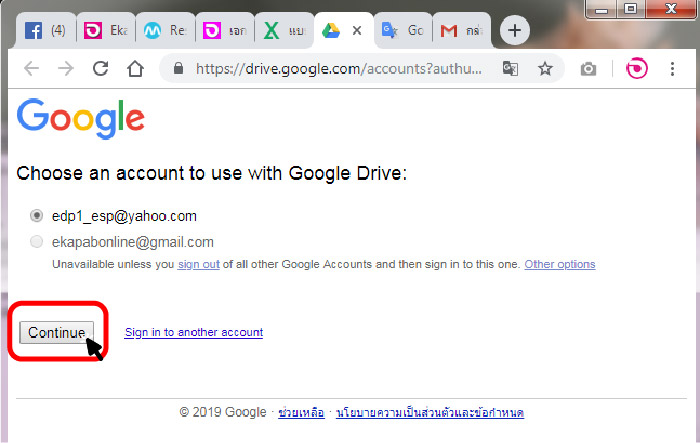Open the 'Other options' link

click(560, 264)
